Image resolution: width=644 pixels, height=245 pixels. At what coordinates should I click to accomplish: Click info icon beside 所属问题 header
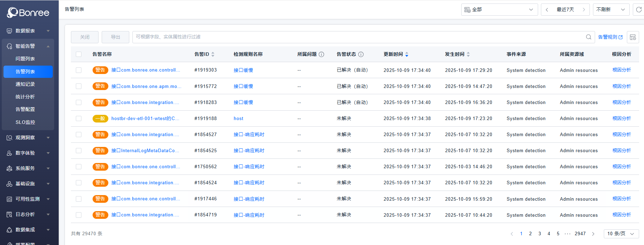point(321,54)
